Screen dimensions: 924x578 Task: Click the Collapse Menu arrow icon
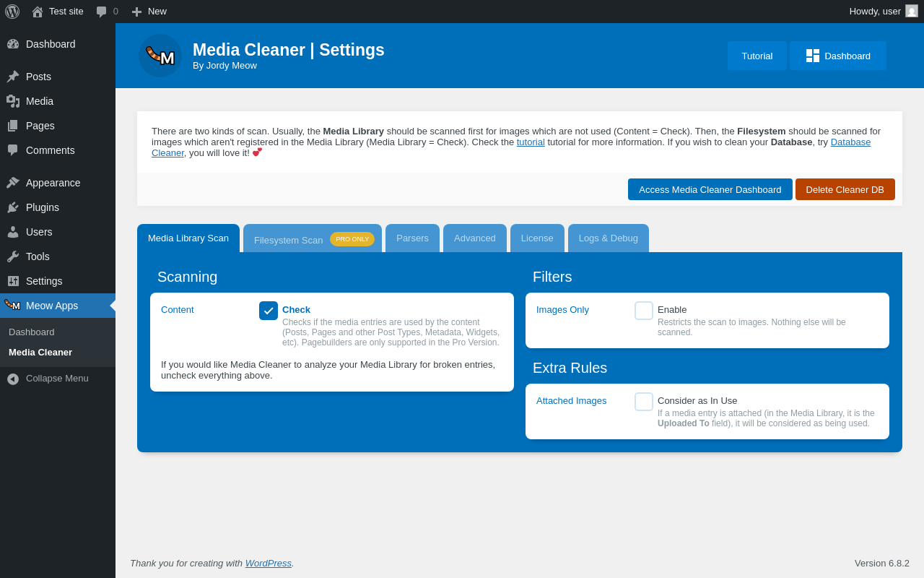(13, 379)
